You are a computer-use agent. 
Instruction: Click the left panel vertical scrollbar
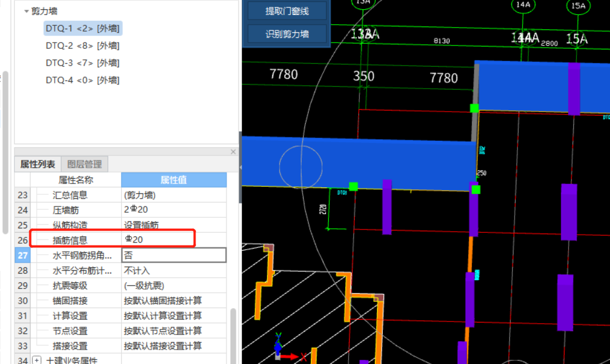[x=5, y=152]
